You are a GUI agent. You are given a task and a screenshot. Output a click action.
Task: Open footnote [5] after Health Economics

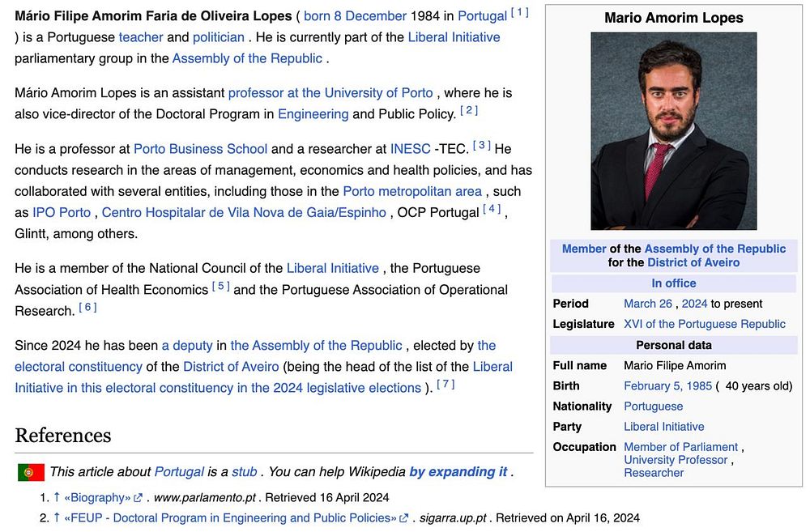(220, 286)
